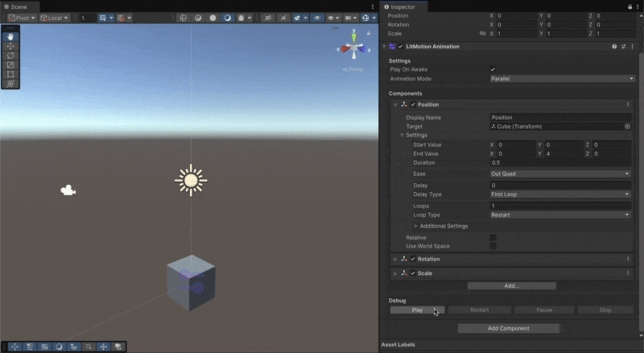Select the directional light sun gizmo
Viewport: 644px width, 353px height.
[191, 180]
